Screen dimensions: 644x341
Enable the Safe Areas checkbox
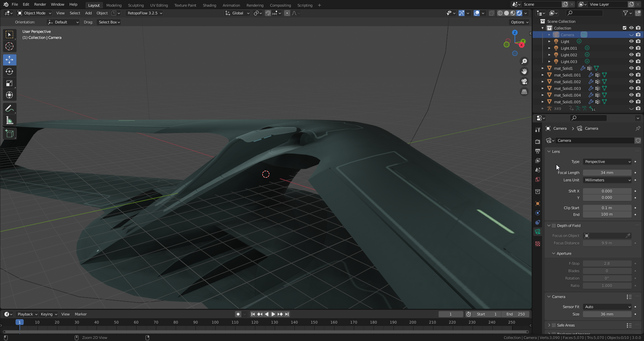(x=554, y=325)
